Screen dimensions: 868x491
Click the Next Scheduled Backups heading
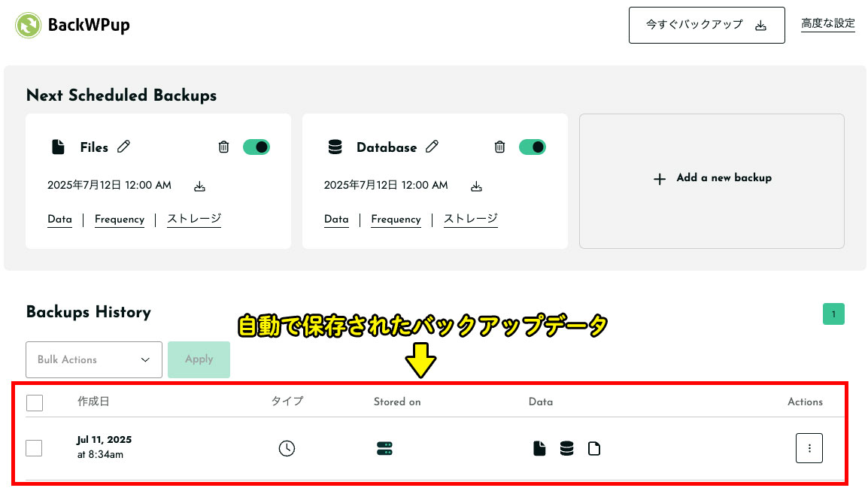pyautogui.click(x=121, y=95)
